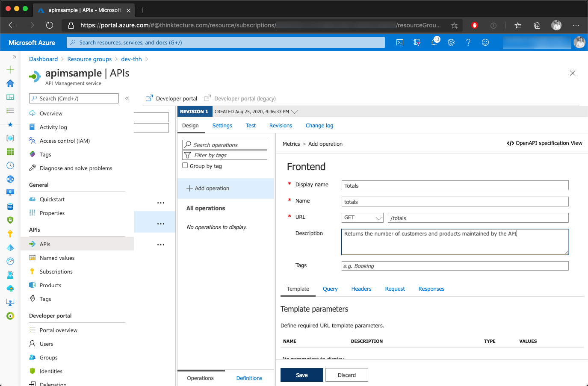Click the Tags input with Booking placeholder
Screen dimensions: 588x386
pos(455,266)
